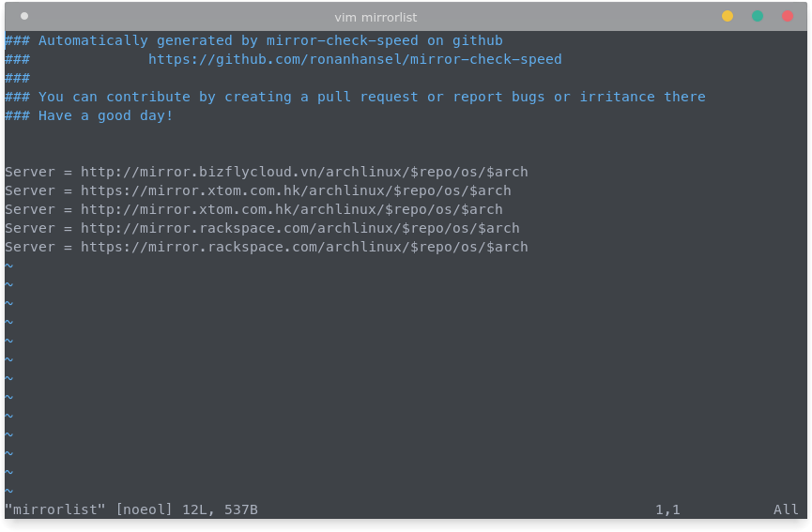
Task: Click the "mirrorlist" [noeol] 12L, 537B status
Action: 131,509
